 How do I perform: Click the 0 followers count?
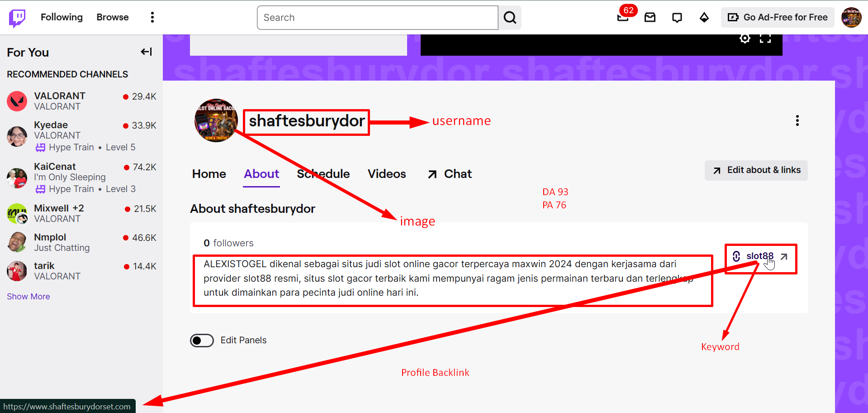(x=228, y=243)
